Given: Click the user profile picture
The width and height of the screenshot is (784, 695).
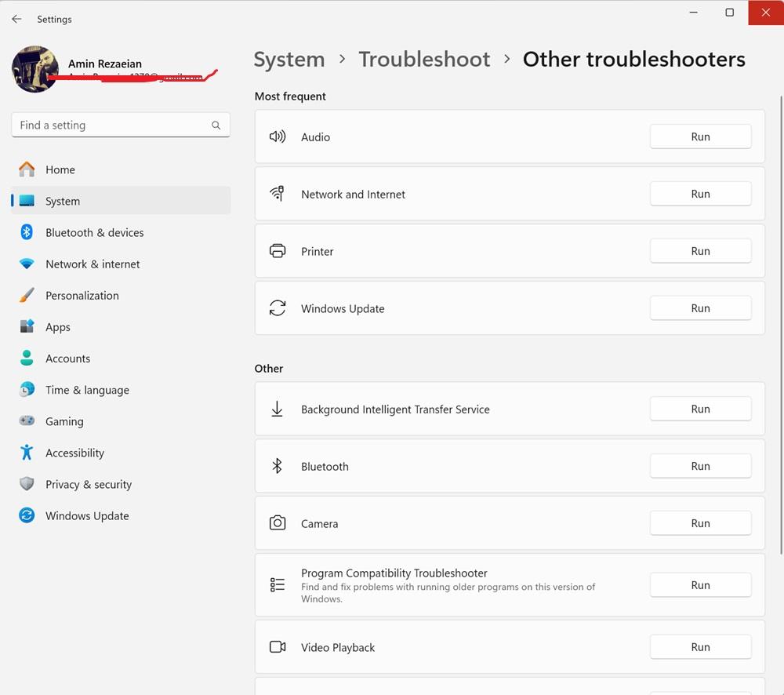Looking at the screenshot, I should (x=35, y=69).
